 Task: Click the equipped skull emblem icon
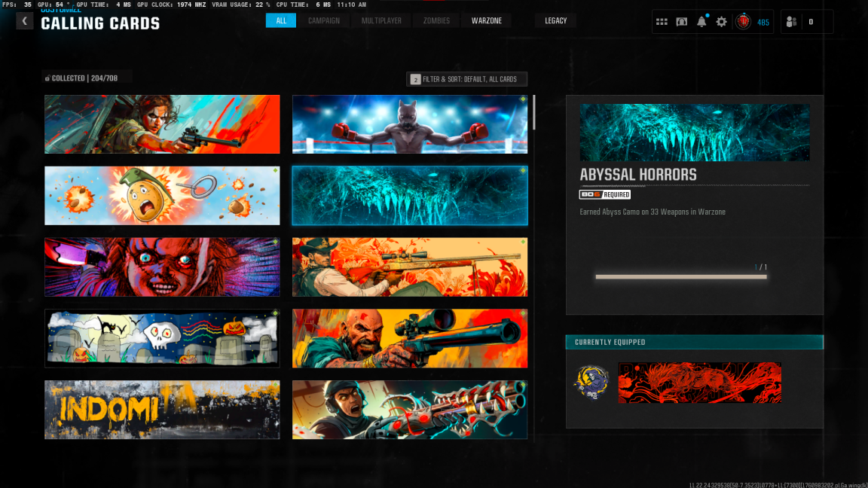[x=591, y=383]
